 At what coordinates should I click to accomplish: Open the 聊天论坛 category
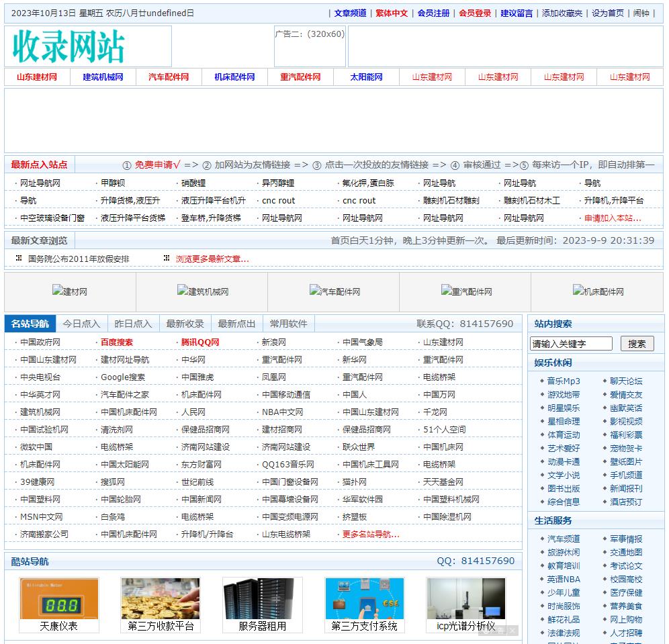[x=626, y=381]
